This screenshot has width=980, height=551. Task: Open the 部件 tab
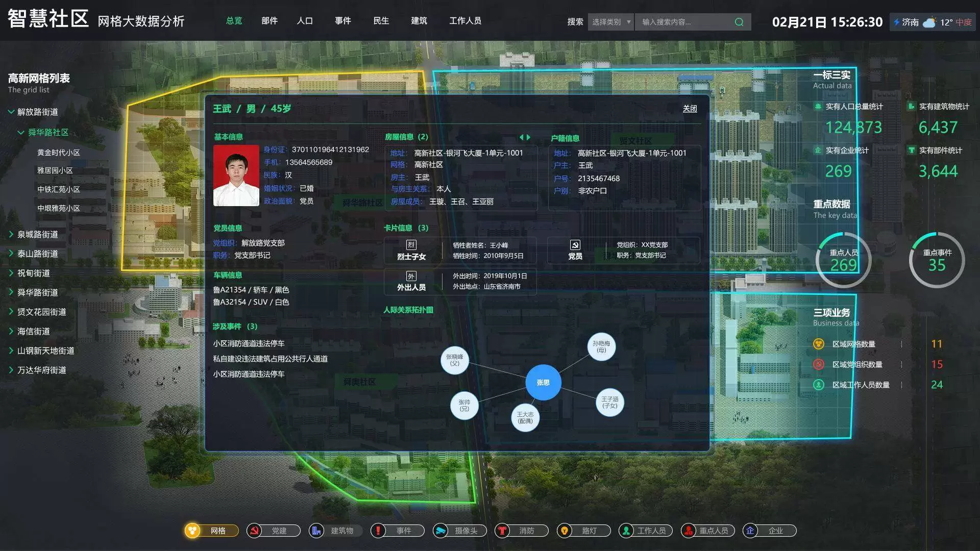coord(269,21)
